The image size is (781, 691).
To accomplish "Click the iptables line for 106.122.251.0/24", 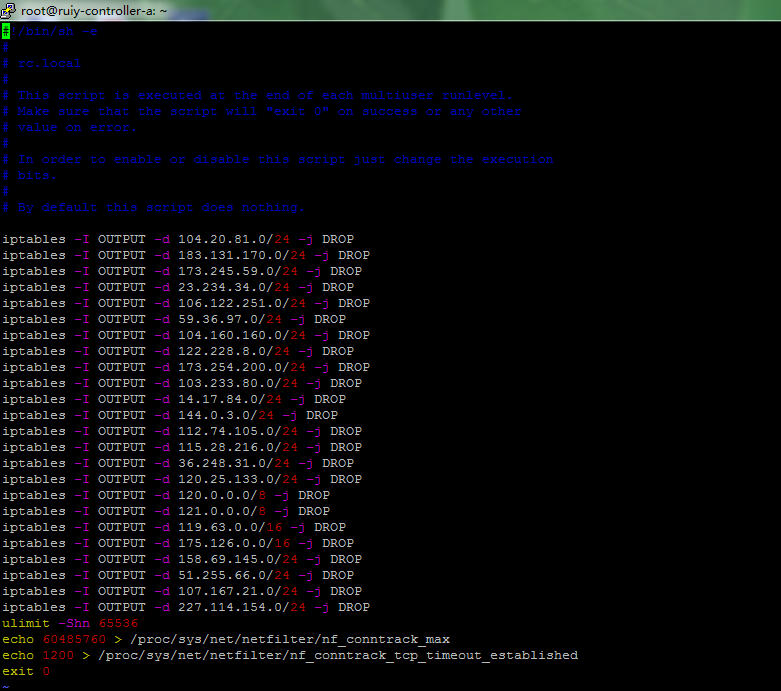I will tap(186, 303).
